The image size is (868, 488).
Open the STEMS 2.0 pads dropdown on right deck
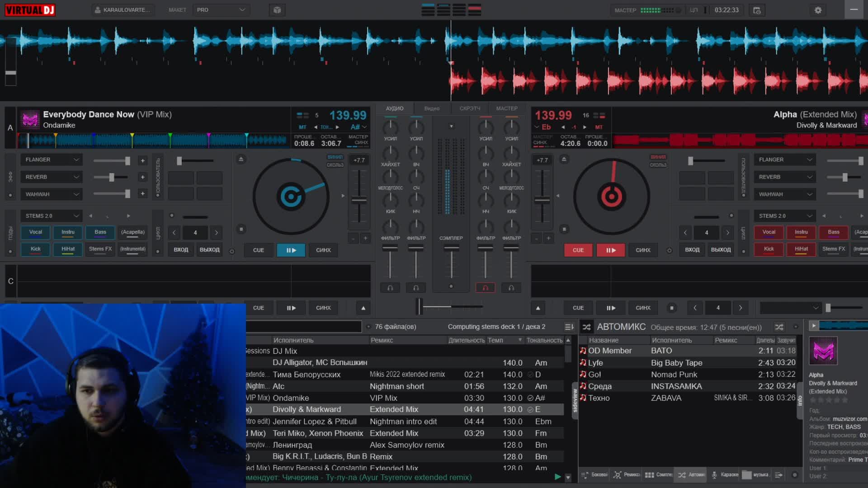click(784, 216)
